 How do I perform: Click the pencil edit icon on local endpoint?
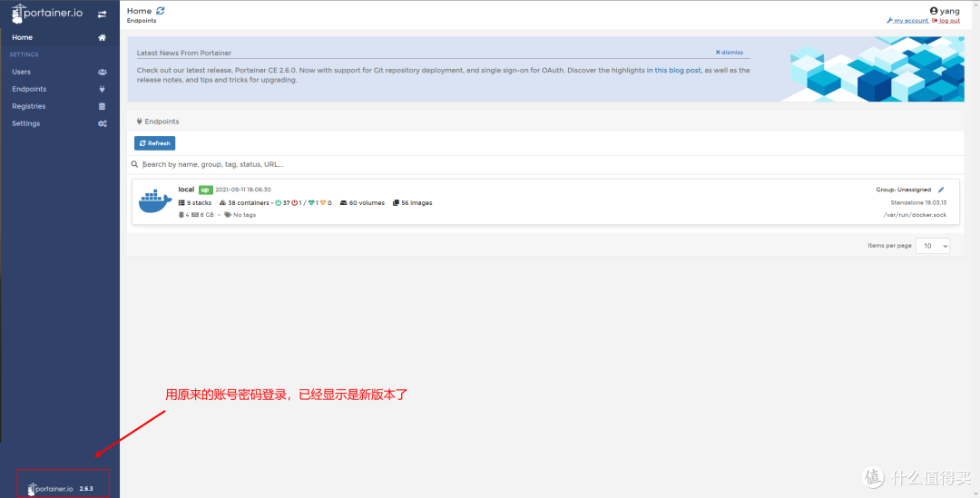(x=941, y=190)
